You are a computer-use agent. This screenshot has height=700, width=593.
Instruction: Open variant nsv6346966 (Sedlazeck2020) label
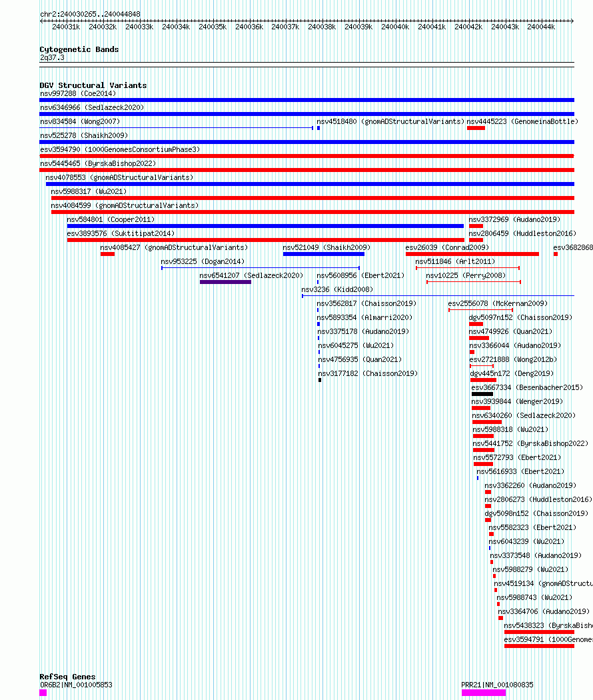(92, 107)
